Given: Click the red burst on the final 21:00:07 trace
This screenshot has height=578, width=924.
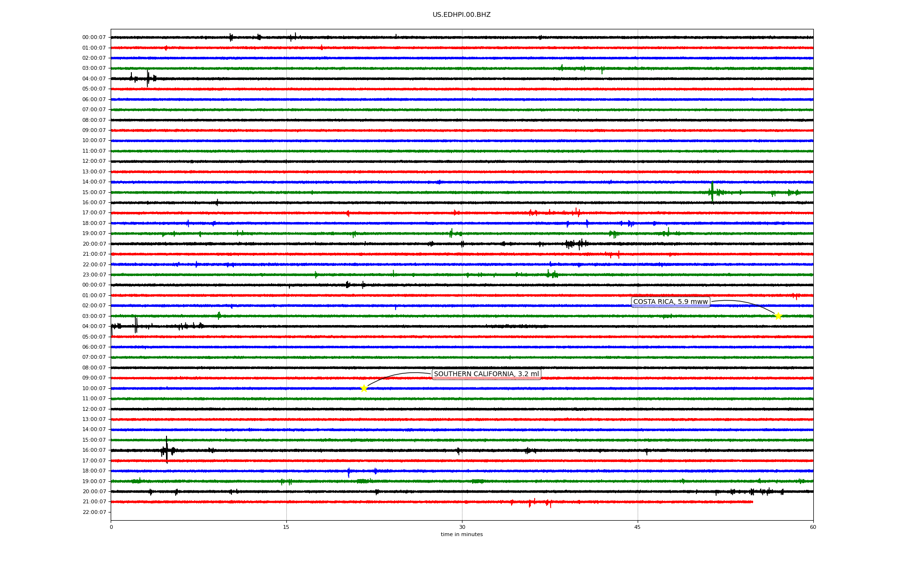Looking at the screenshot, I should (530, 502).
